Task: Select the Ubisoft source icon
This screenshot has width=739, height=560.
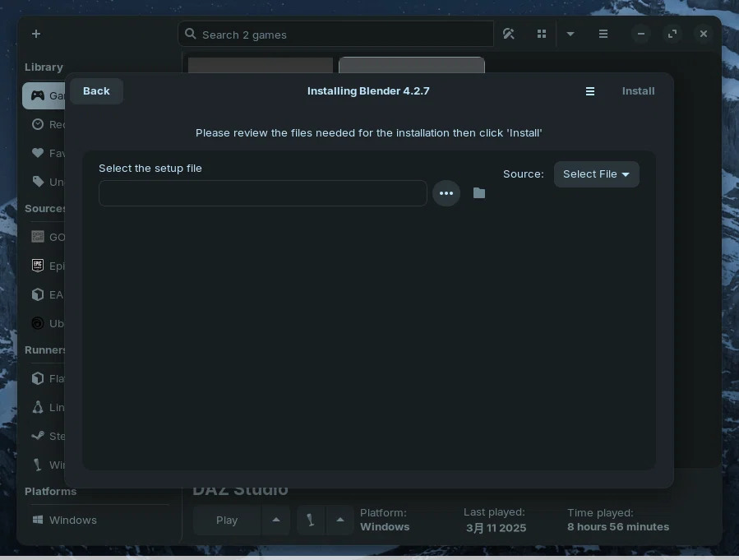Action: (x=38, y=323)
